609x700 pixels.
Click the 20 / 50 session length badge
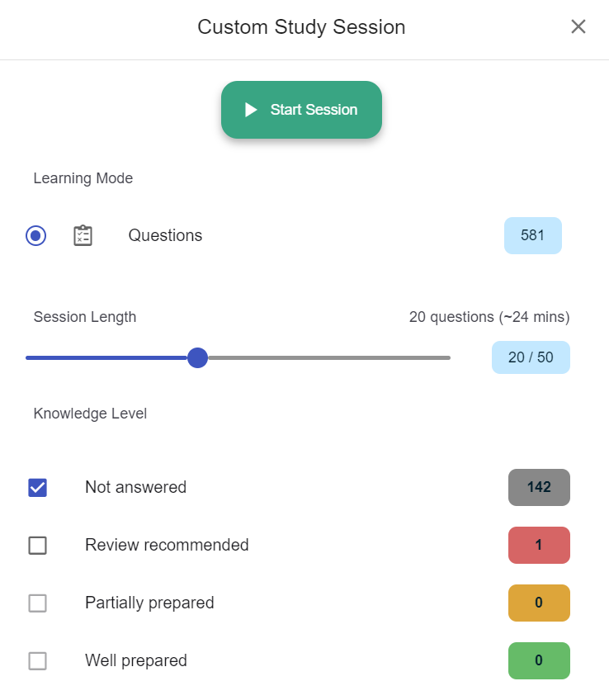[x=531, y=357]
